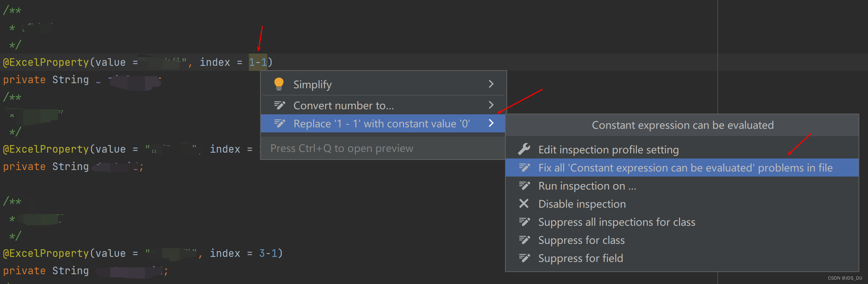Screen dimensions: 868x284
Task: Click the 3-1 index expression in code
Action: (268, 253)
